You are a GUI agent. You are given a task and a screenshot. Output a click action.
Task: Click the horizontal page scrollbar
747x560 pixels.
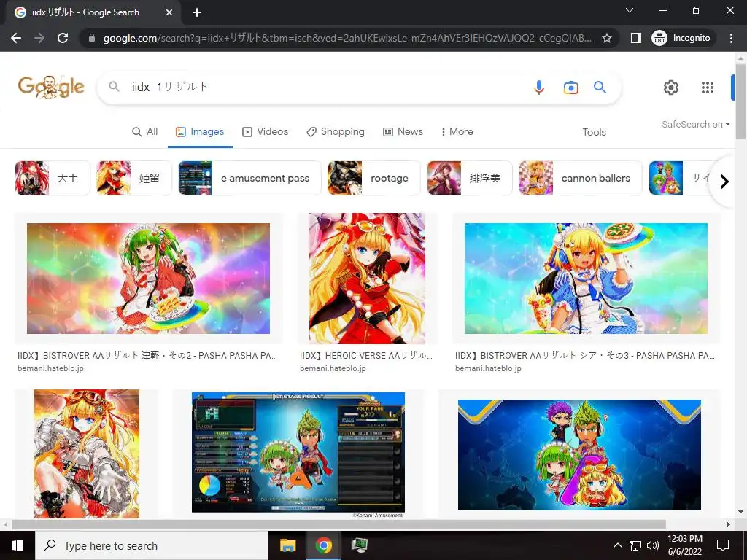pos(338,524)
